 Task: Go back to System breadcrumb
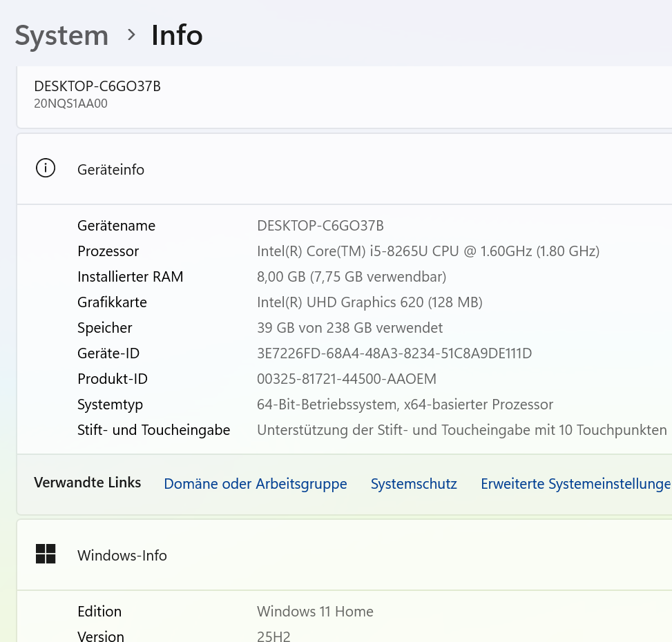(61, 35)
